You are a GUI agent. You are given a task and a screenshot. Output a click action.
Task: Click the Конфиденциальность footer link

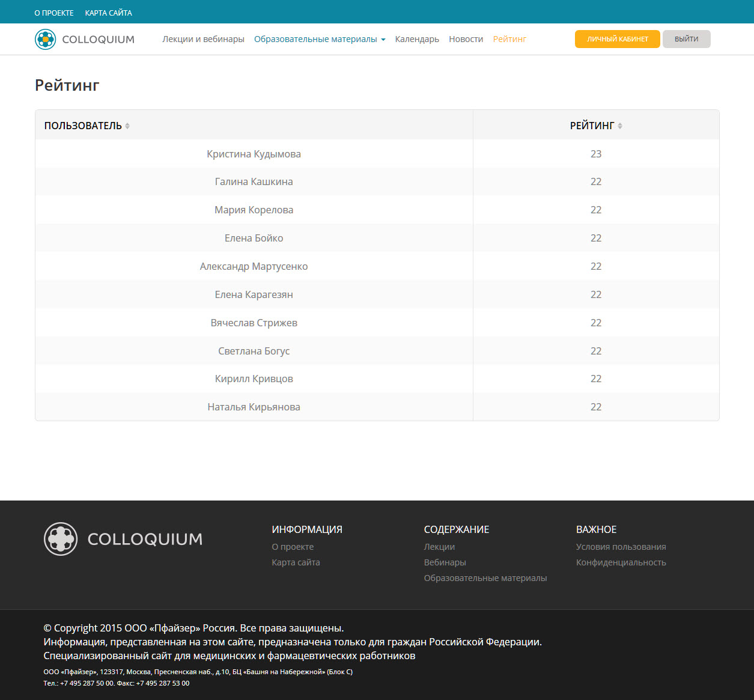point(621,562)
